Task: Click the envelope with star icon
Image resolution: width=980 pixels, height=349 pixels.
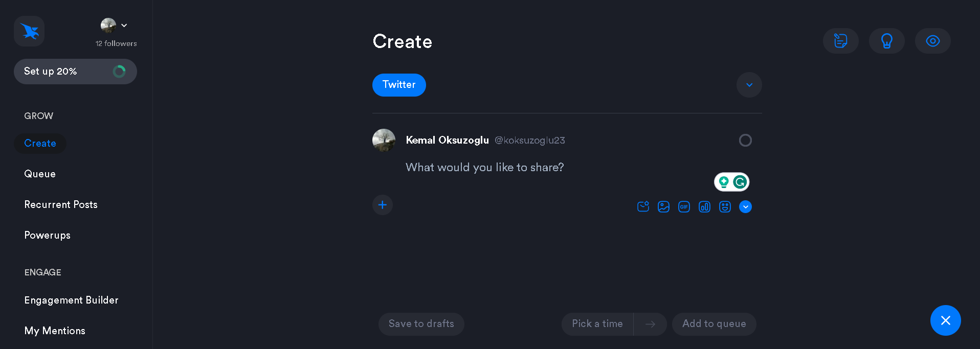Action: coord(643,206)
